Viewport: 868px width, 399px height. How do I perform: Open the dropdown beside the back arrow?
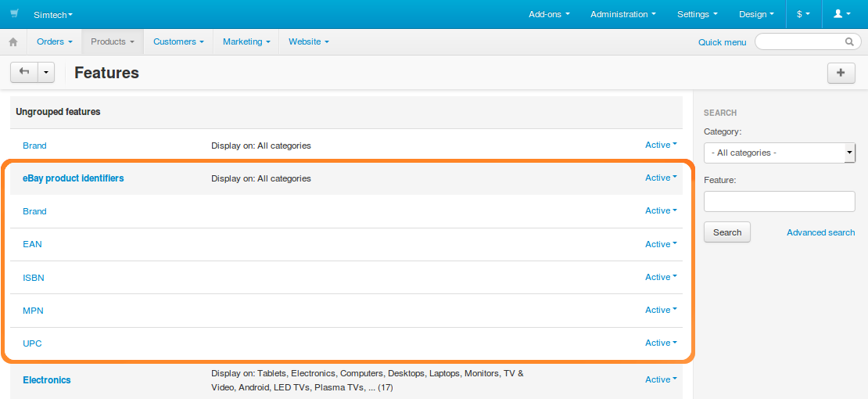click(x=46, y=72)
